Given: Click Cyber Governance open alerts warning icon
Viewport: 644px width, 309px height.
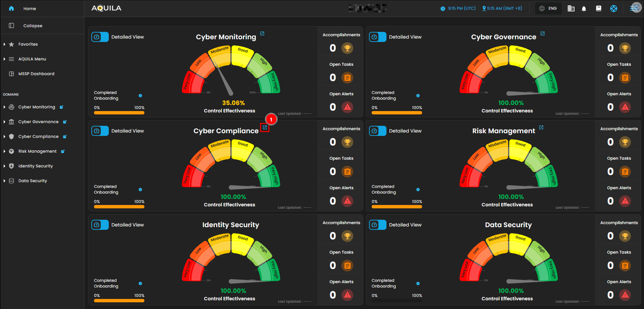Looking at the screenshot, I should point(625,107).
